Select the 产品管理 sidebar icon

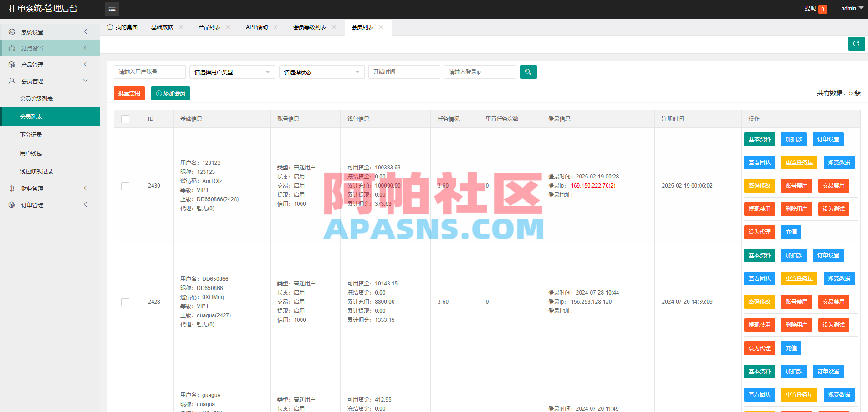coord(12,64)
